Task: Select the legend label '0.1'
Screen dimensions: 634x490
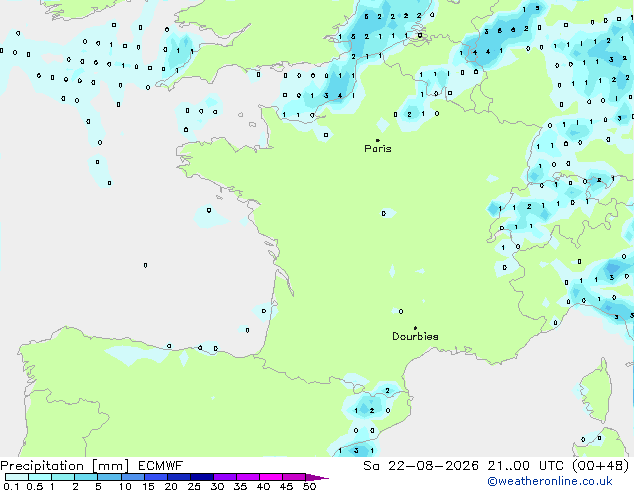Action: coord(11,486)
